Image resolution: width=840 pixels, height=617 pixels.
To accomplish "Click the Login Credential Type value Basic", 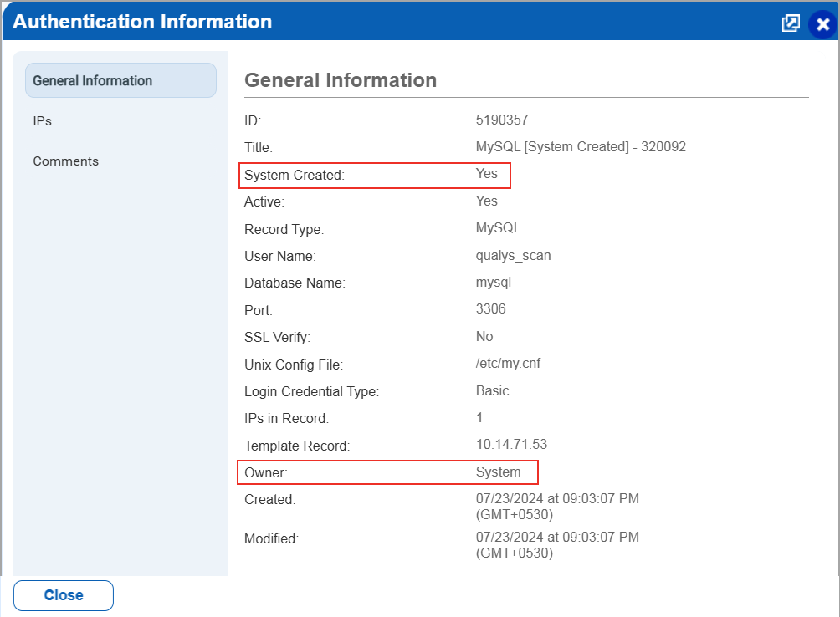I will pos(493,391).
